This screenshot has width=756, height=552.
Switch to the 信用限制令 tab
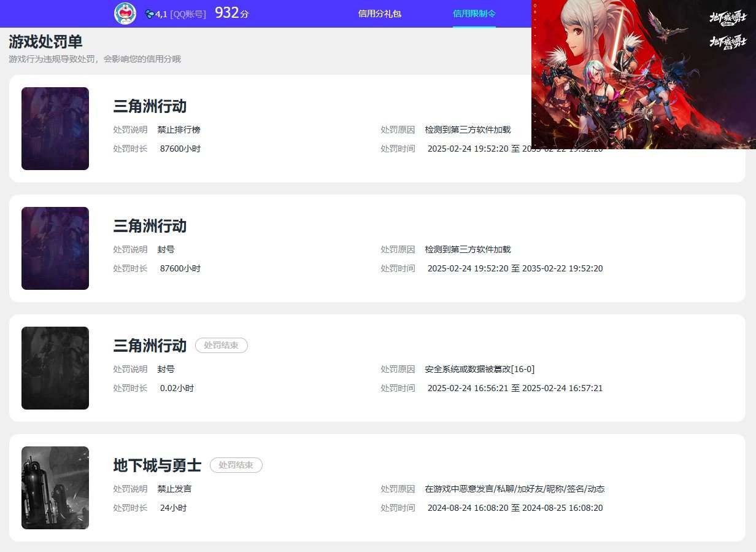[474, 14]
